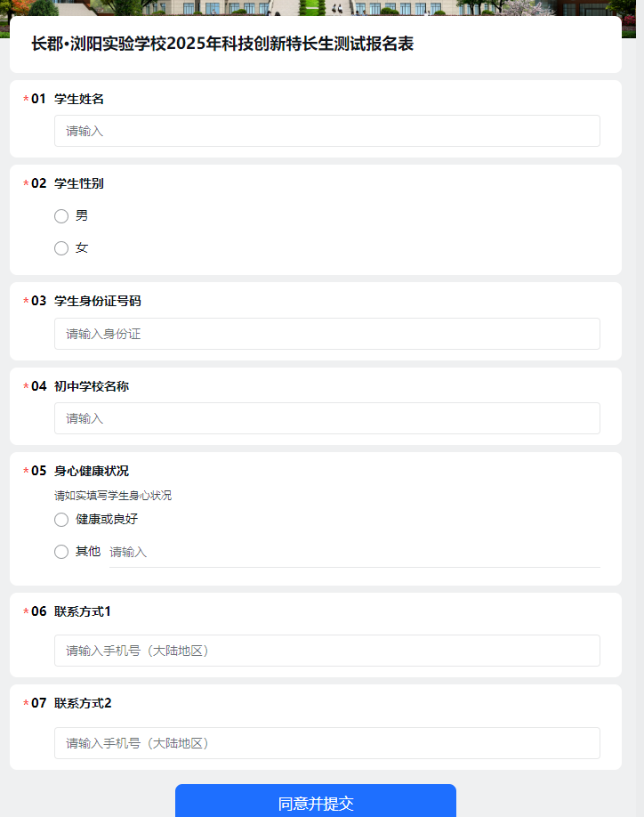Select the 男 gender radio button

pyautogui.click(x=61, y=216)
